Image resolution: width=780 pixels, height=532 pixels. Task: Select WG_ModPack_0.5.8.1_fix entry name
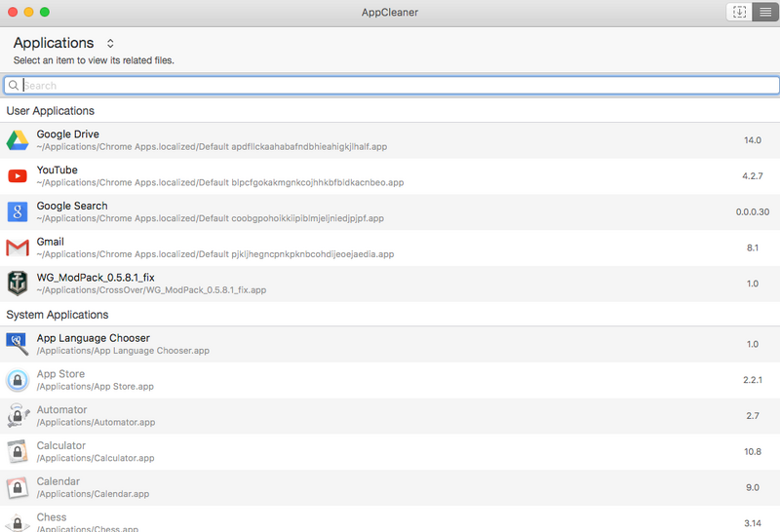click(96, 278)
